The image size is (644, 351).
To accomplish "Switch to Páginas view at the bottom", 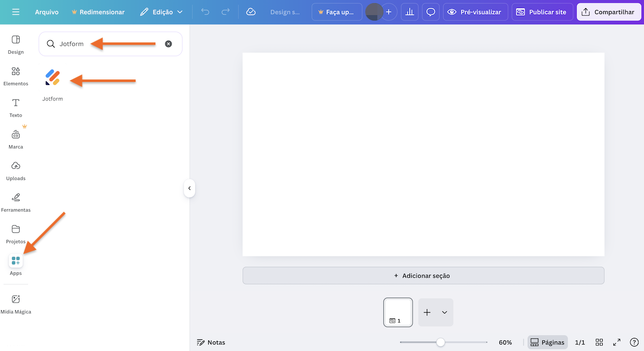I will pos(547,342).
